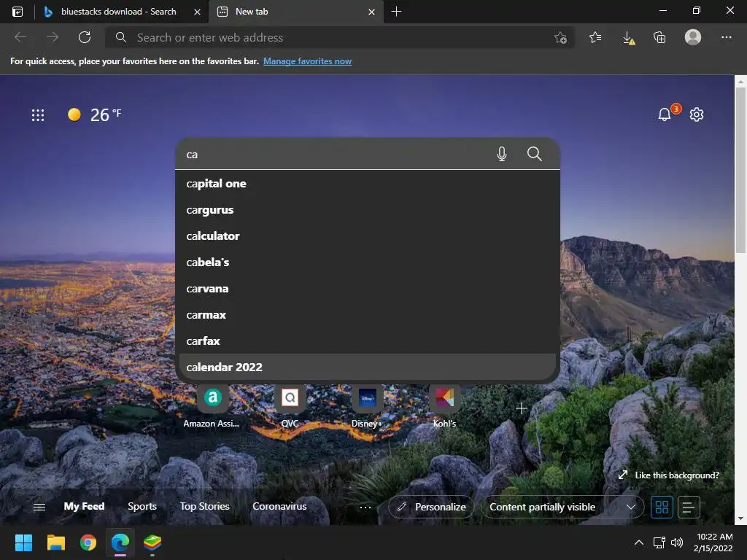Open the app launcher grid icon
Screen dimensions: 747x560
tap(38, 114)
